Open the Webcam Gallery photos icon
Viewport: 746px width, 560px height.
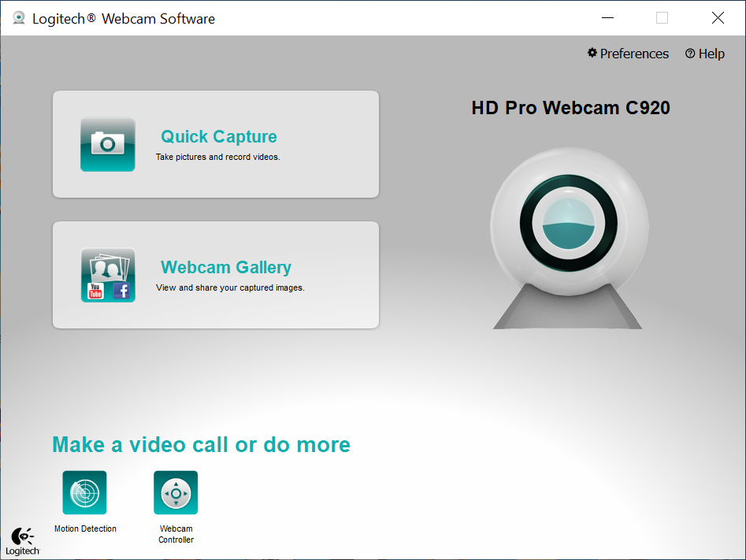(x=108, y=275)
